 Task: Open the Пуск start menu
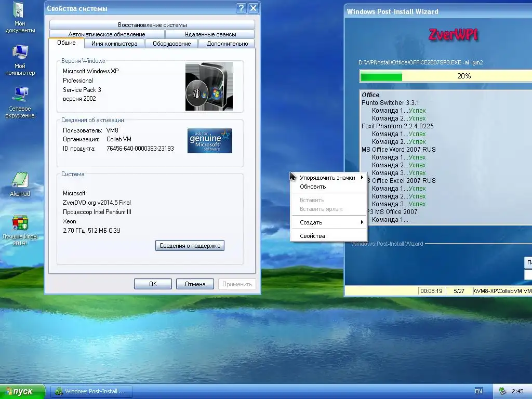(22, 392)
